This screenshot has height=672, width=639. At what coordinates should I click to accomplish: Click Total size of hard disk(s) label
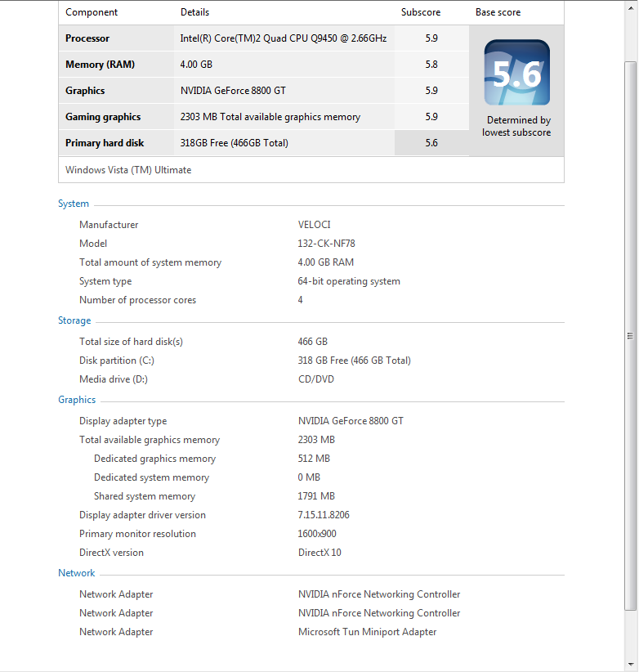tap(131, 342)
